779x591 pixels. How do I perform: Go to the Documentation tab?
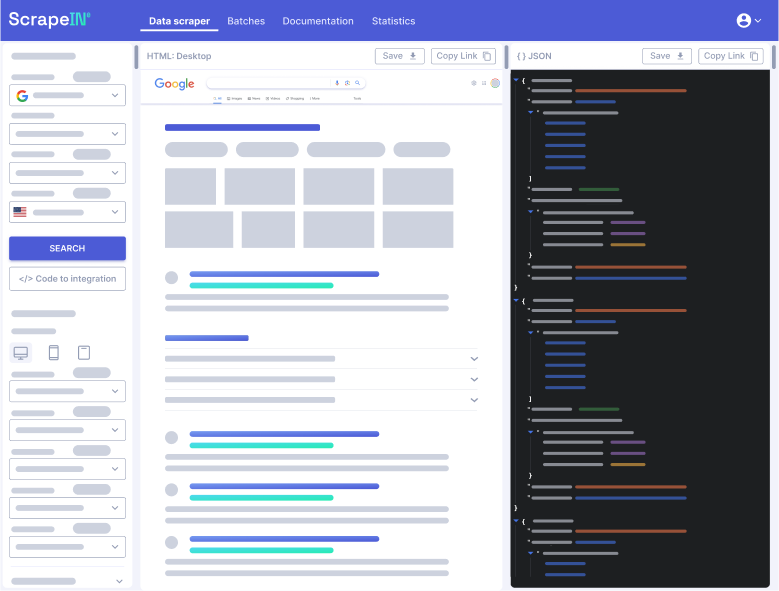pos(318,21)
